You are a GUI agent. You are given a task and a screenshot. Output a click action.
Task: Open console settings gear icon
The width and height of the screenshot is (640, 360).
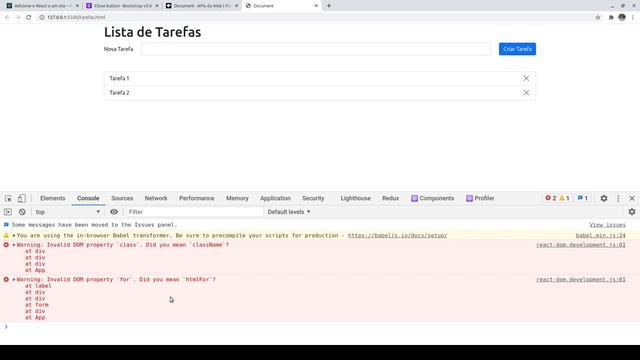point(632,212)
